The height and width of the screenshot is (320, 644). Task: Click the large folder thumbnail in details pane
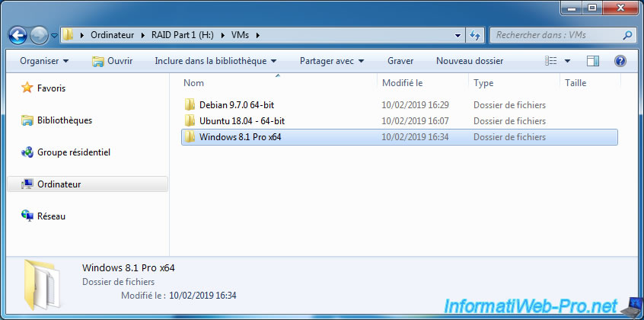(x=41, y=285)
